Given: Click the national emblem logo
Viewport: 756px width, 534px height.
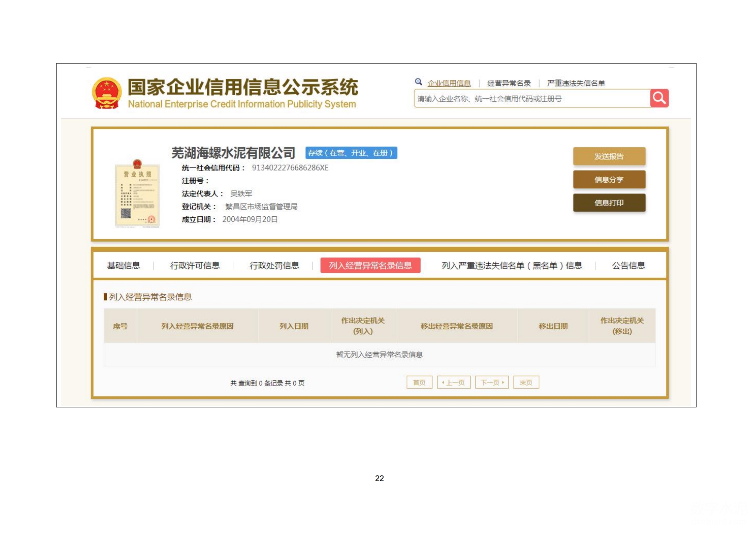Looking at the screenshot, I should 106,93.
